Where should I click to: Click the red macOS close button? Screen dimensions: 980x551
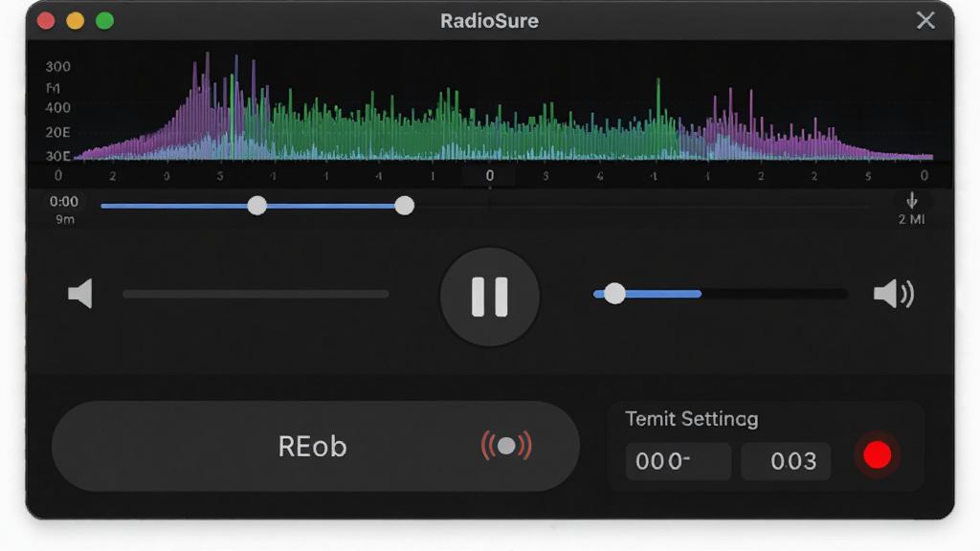[x=46, y=21]
